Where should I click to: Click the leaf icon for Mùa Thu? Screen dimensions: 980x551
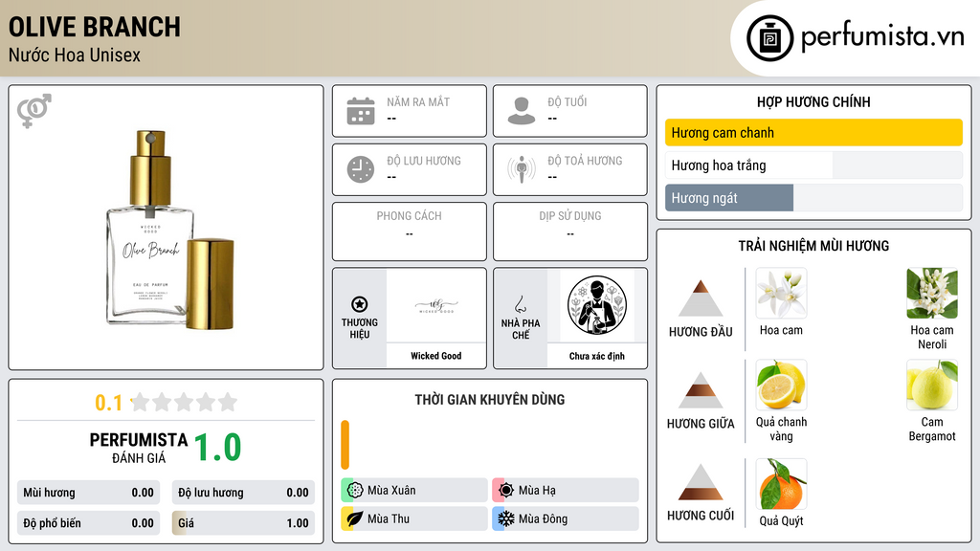[354, 518]
